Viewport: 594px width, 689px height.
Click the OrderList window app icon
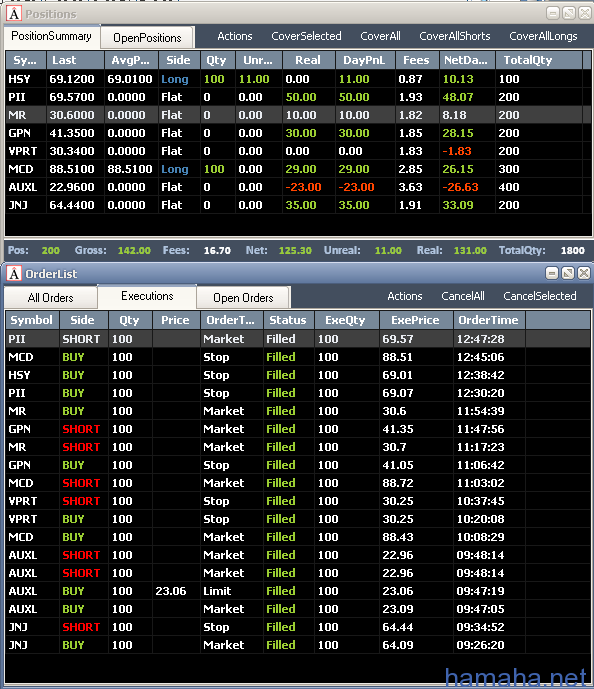(x=14, y=274)
